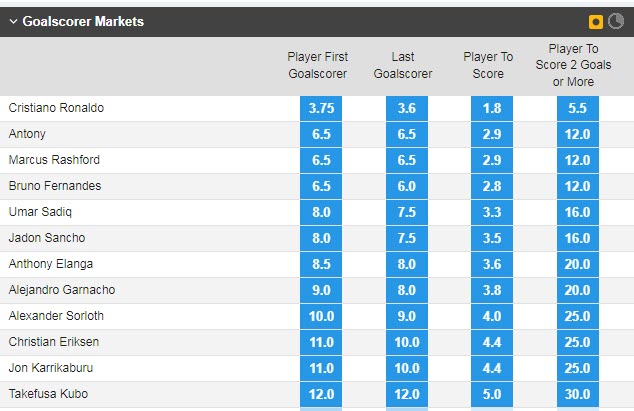Select Cristiano Ronaldo first goalscorer odds 3.75

click(321, 108)
